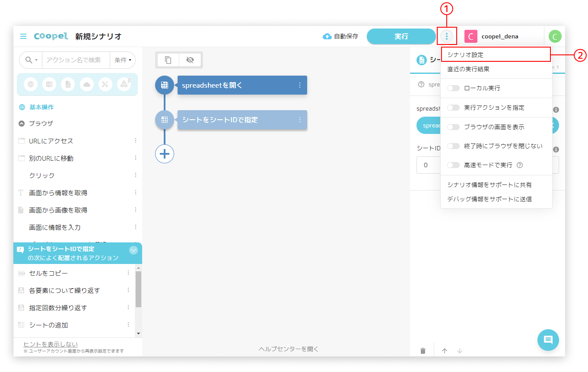Click help icon beside 高速モードで実行
The width and height of the screenshot is (588, 372).
point(520,165)
